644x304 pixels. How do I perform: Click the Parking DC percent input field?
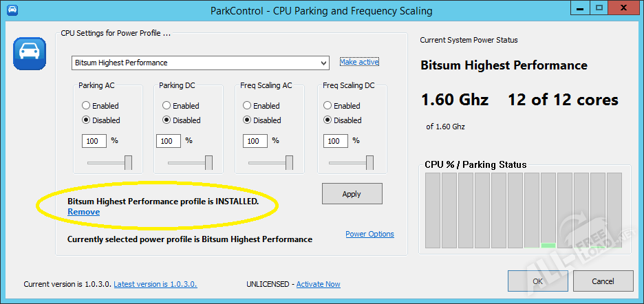pos(169,141)
